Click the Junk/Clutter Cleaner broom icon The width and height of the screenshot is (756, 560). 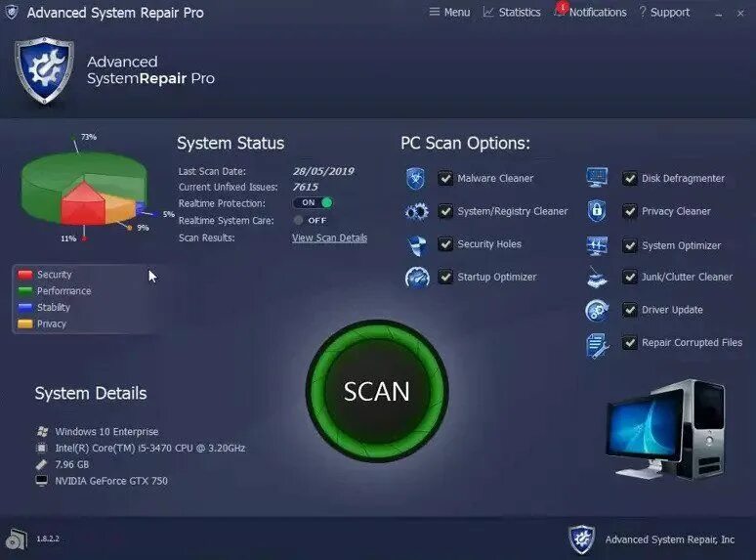tap(597, 278)
